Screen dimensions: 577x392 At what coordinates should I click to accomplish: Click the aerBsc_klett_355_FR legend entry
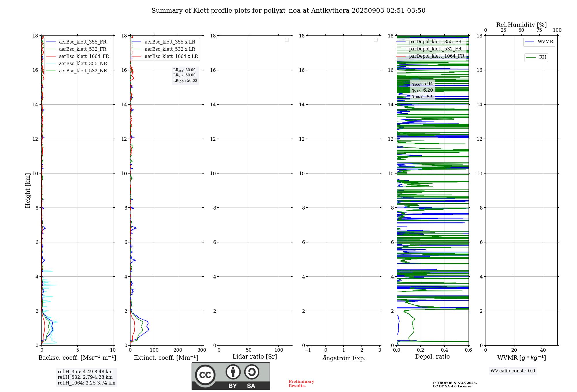click(83, 42)
